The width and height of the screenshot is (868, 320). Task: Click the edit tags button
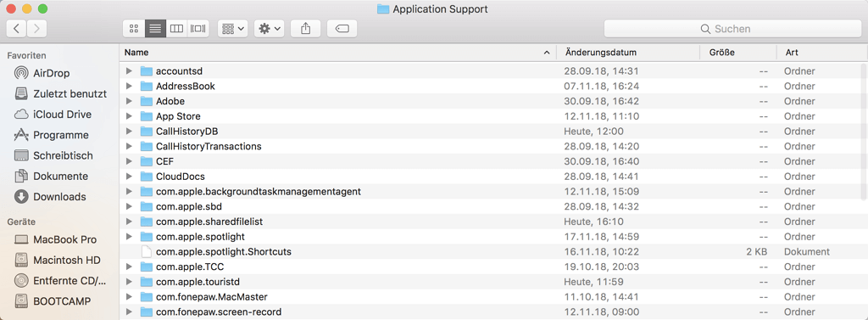pos(342,29)
